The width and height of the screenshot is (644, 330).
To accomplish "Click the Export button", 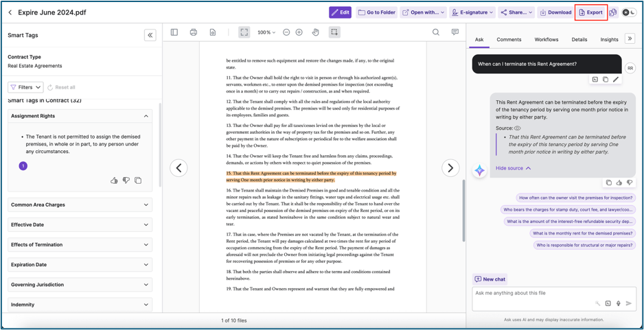I will click(590, 12).
